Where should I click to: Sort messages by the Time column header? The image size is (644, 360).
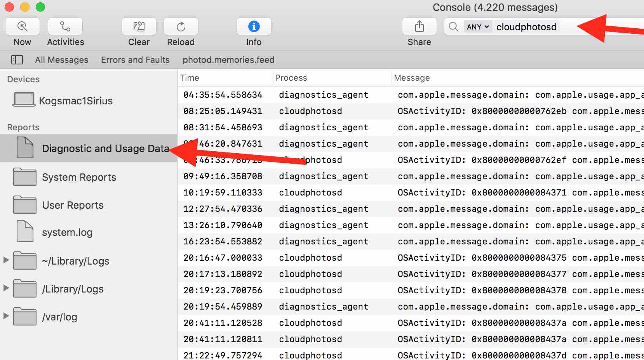(190, 78)
